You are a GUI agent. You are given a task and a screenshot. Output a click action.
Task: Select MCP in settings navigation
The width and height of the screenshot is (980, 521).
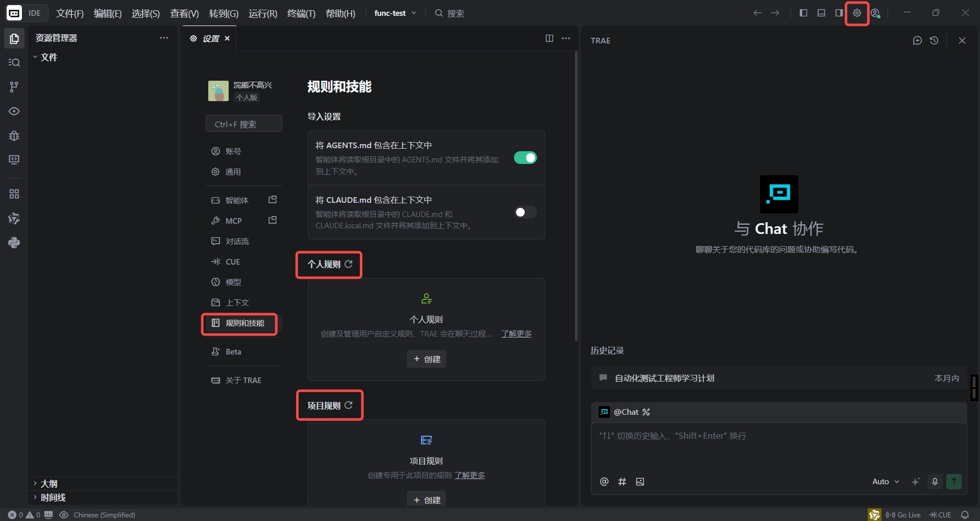(233, 221)
